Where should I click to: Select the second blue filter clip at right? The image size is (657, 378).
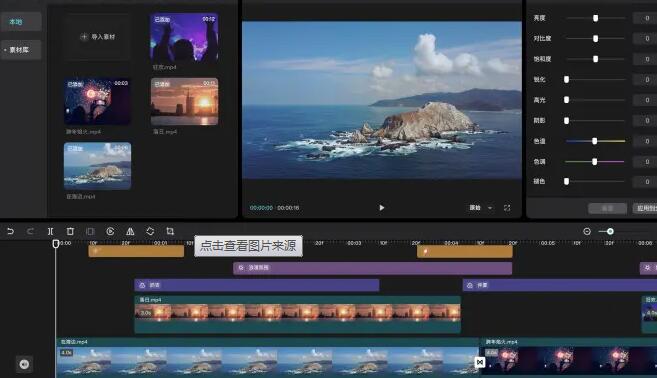560,285
